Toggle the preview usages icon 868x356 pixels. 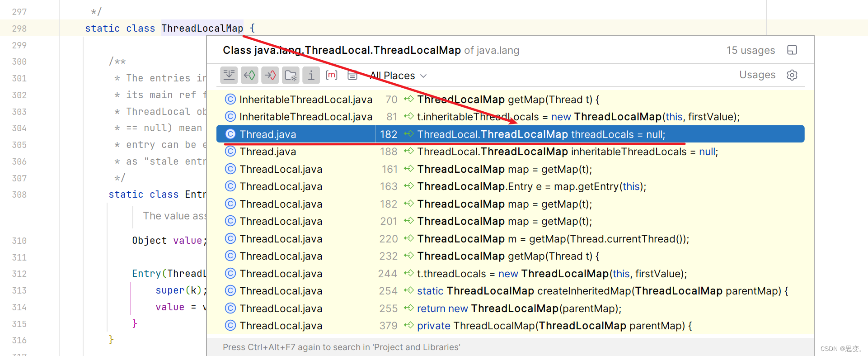click(x=352, y=75)
